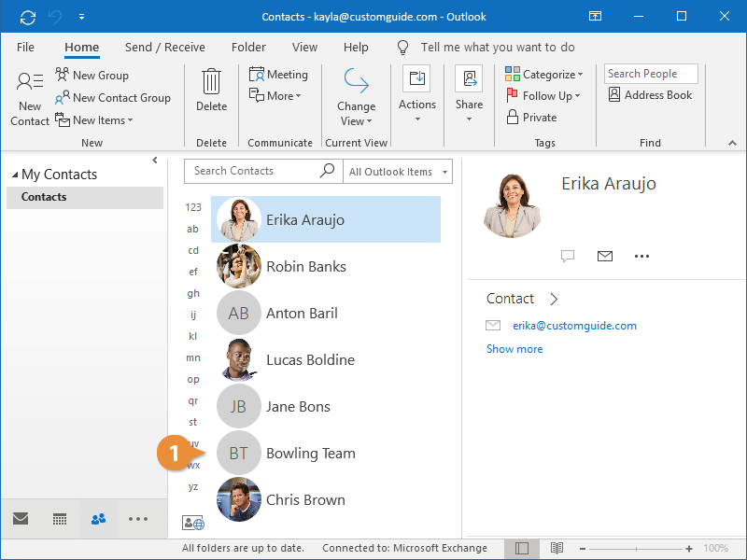Viewport: 747px width, 560px height.
Task: Jump to the gh index letter
Action: (x=193, y=293)
